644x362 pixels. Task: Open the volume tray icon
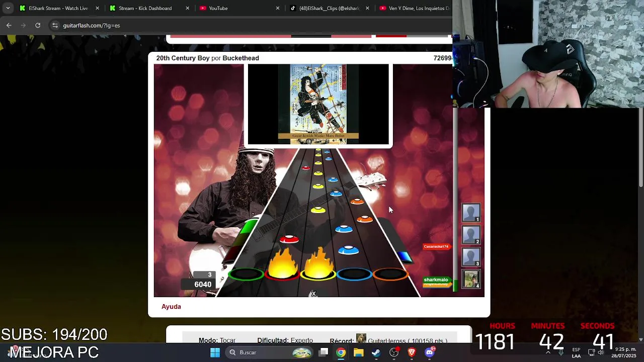point(601,352)
